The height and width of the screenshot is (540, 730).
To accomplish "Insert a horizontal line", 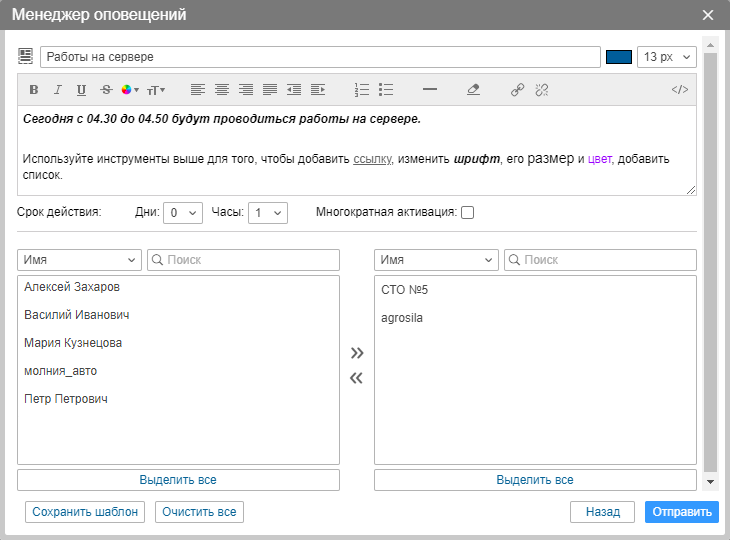I will click(430, 90).
